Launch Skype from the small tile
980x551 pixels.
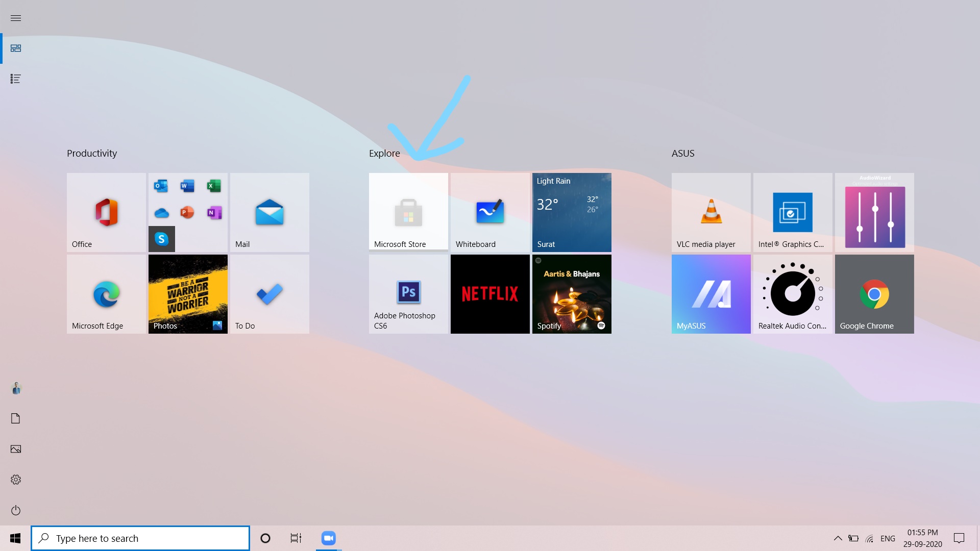click(x=162, y=239)
